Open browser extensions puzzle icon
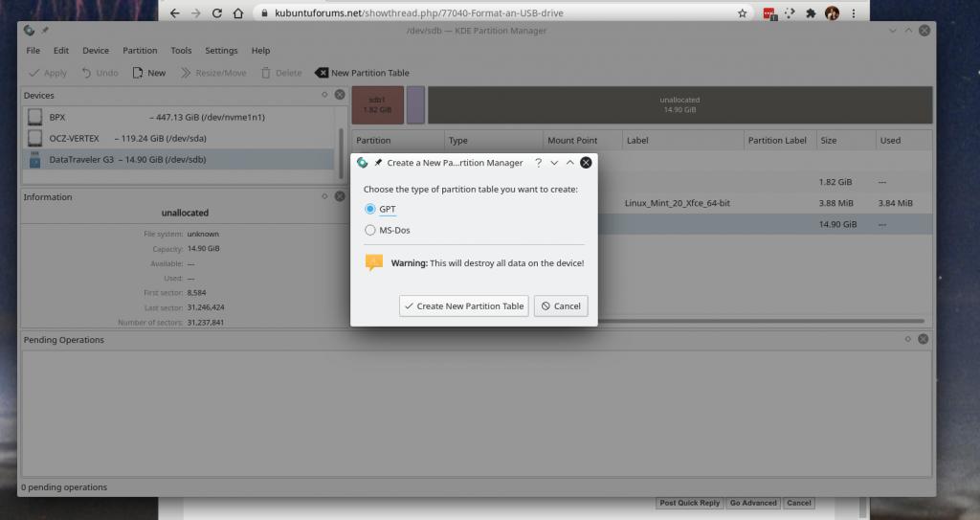The image size is (980, 520). [811, 13]
